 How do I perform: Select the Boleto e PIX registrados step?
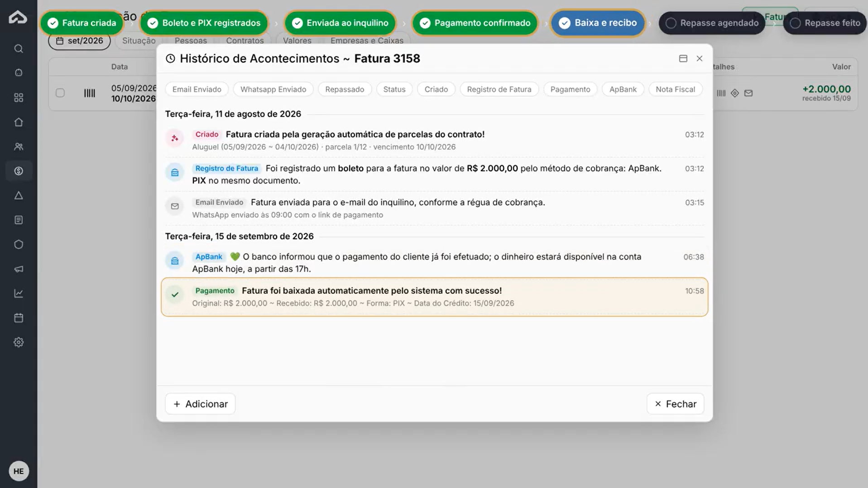click(204, 23)
